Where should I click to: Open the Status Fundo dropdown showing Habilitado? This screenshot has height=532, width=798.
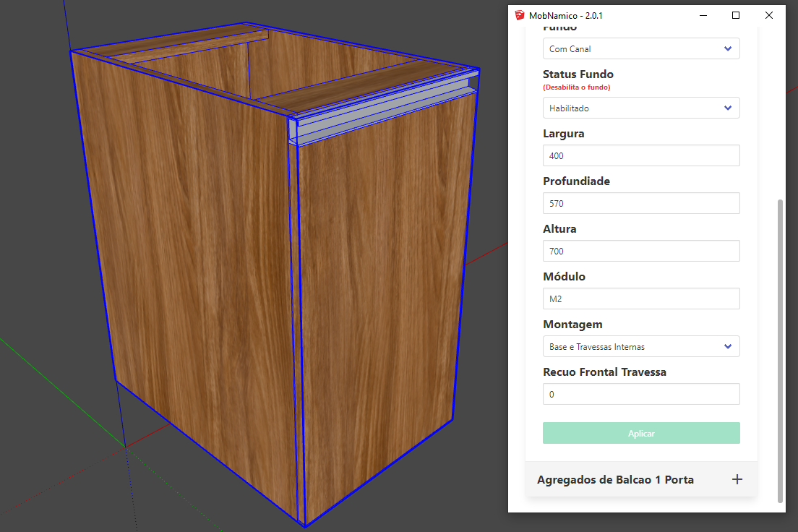click(x=640, y=108)
